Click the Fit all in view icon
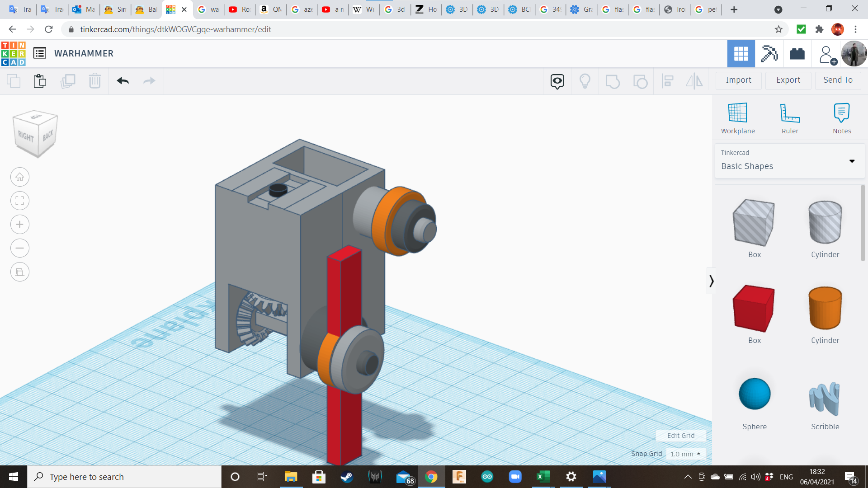 click(x=20, y=201)
